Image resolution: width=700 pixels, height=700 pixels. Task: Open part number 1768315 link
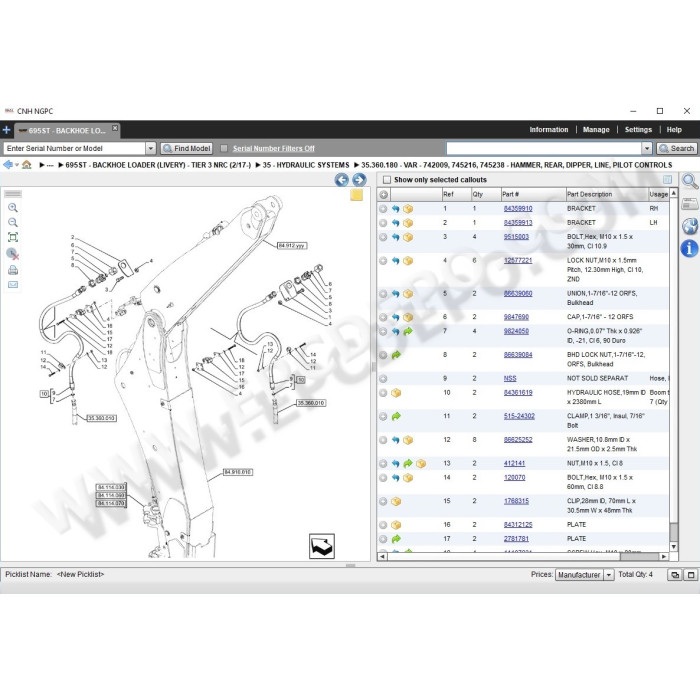[x=516, y=501]
